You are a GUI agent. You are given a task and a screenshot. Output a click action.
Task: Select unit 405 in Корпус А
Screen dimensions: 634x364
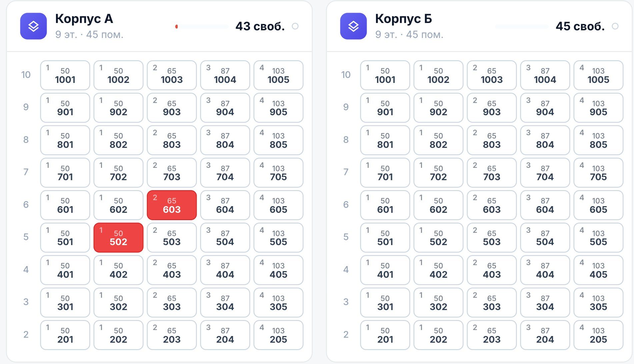pyautogui.click(x=278, y=270)
